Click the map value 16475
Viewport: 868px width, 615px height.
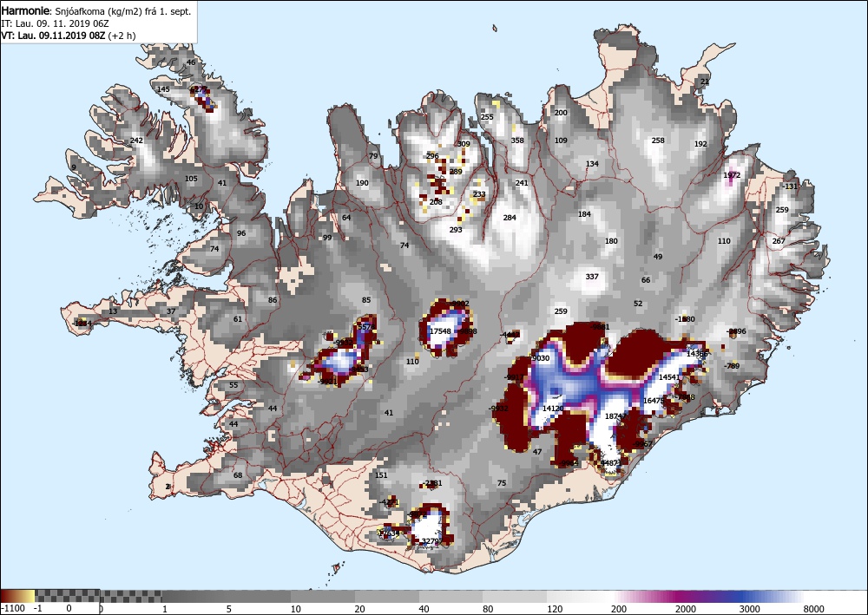(654, 401)
